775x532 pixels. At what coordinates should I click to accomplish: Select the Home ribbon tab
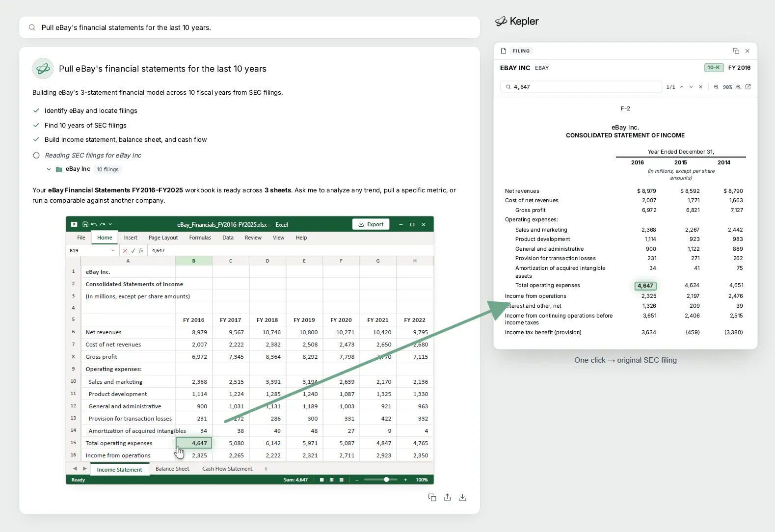click(x=105, y=238)
